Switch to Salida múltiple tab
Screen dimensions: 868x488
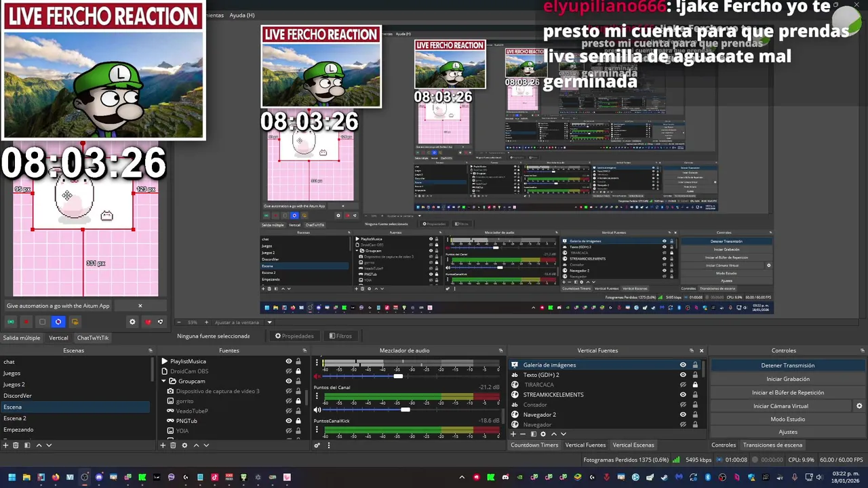[x=22, y=338]
